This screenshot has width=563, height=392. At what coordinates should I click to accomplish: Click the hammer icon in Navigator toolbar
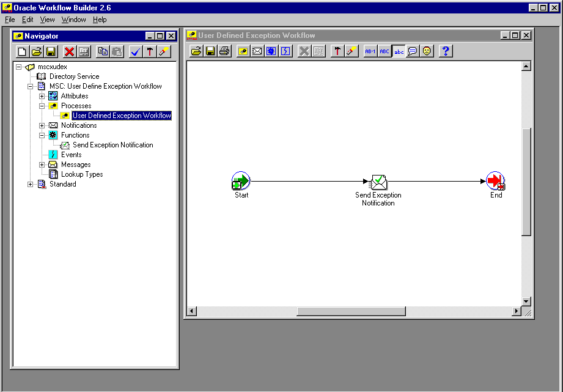tap(150, 51)
